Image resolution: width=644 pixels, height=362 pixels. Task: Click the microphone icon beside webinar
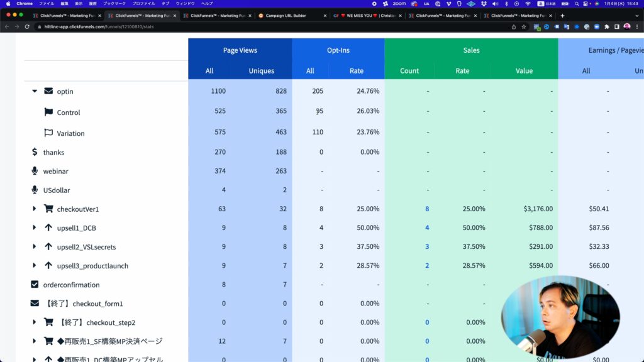[x=35, y=171]
